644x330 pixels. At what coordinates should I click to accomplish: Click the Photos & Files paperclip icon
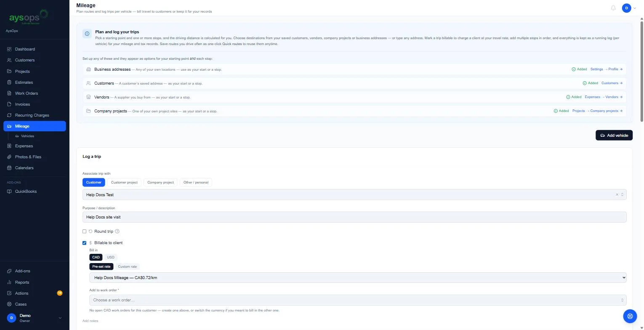(9, 157)
